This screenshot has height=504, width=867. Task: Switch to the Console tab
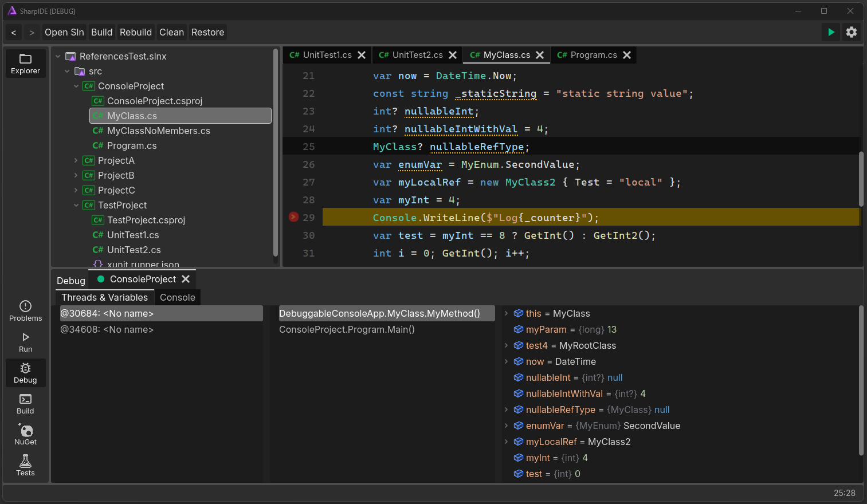tap(178, 297)
